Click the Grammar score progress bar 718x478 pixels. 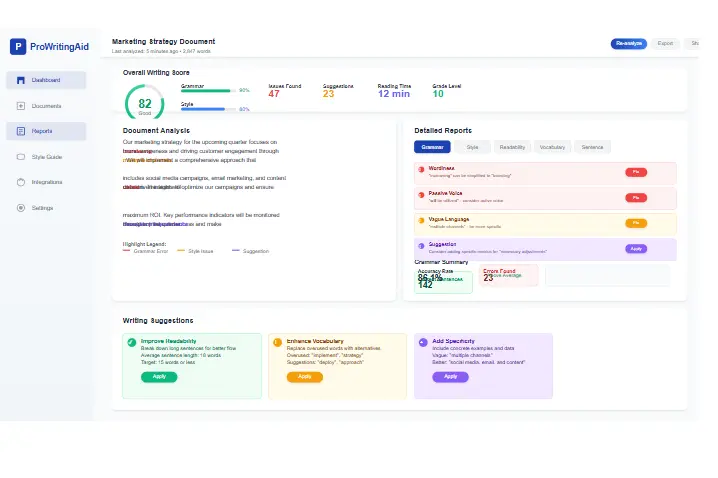(x=208, y=91)
